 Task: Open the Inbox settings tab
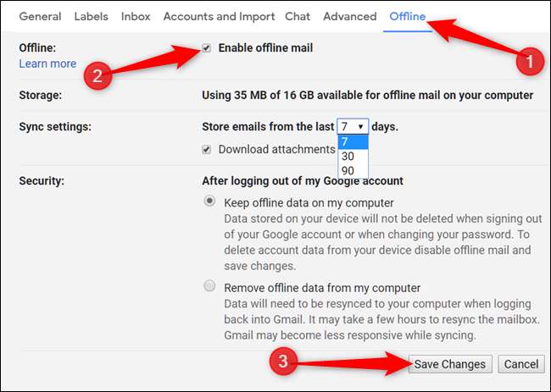136,16
